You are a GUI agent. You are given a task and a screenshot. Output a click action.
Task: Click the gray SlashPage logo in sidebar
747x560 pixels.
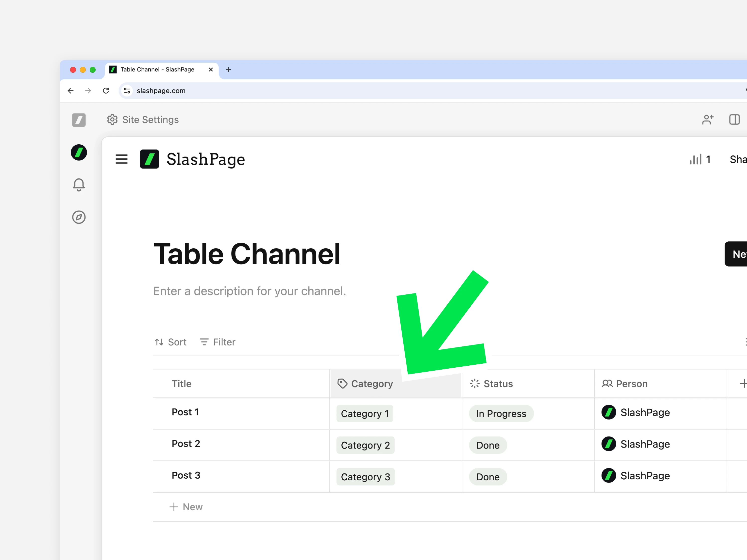[79, 120]
